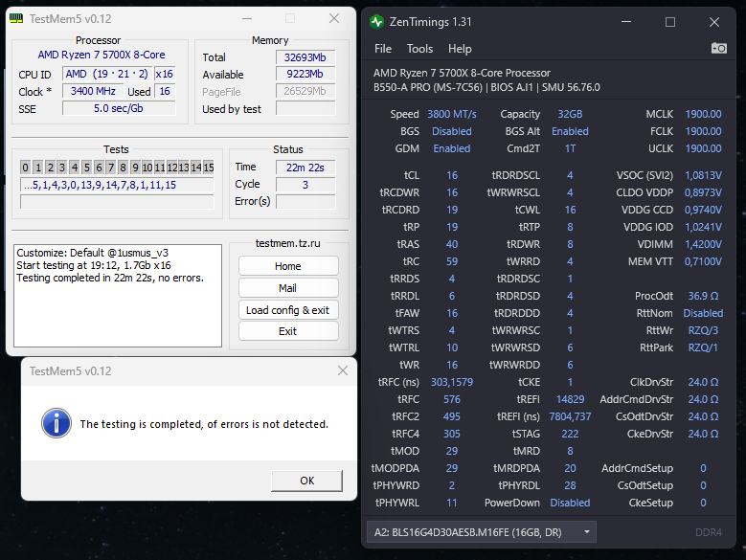Click the PageFile value 26529Mb

pos(305,91)
